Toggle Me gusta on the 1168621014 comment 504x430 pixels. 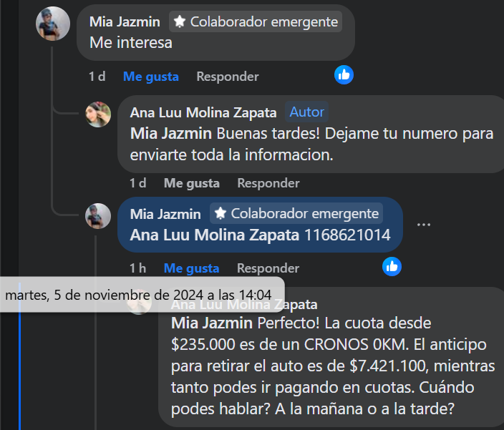(x=192, y=268)
